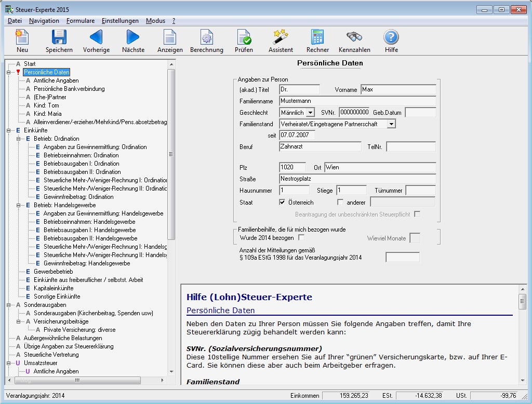
Task: Go back using the Vorherige arrow
Action: 96,38
